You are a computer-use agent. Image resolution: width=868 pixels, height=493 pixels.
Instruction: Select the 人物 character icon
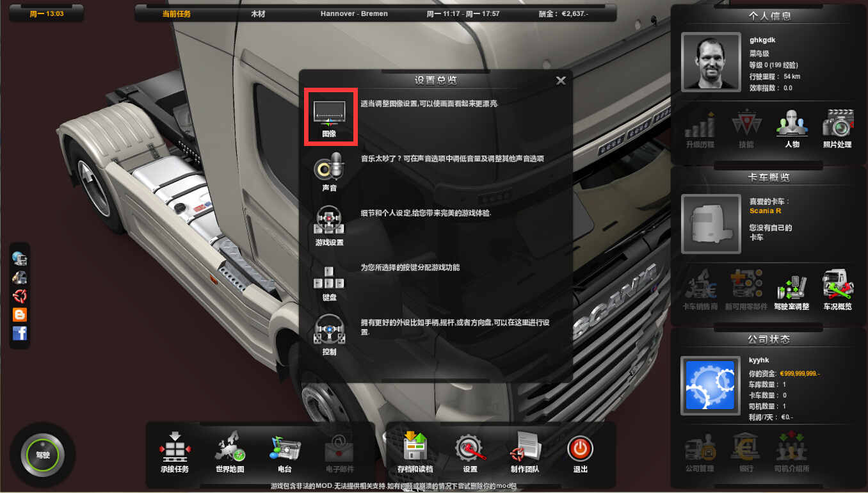coord(792,129)
